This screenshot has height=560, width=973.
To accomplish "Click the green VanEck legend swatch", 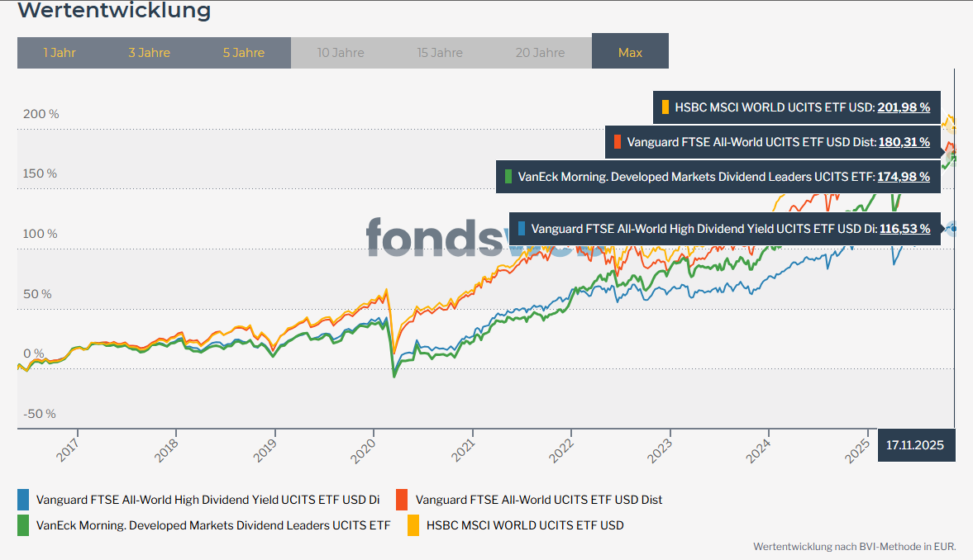I will pyautogui.click(x=23, y=524).
